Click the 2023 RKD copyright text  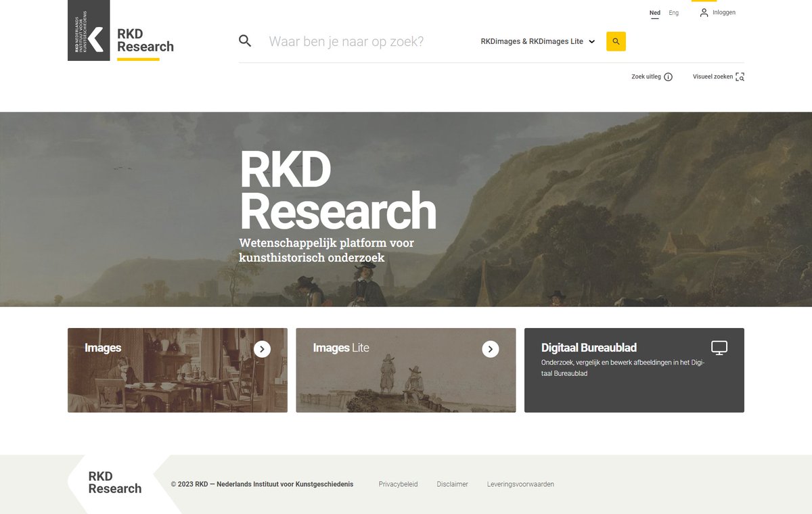point(262,484)
